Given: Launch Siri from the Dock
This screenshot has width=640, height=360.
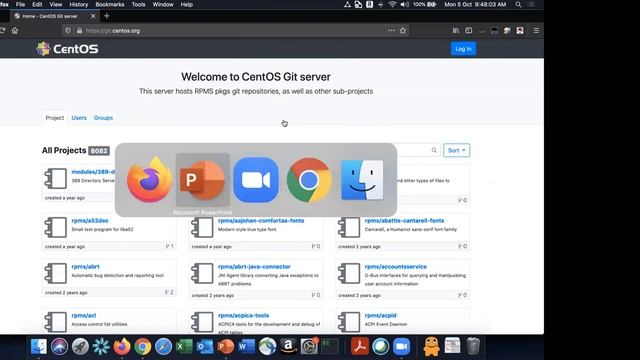Looking at the screenshot, I should coord(60,347).
